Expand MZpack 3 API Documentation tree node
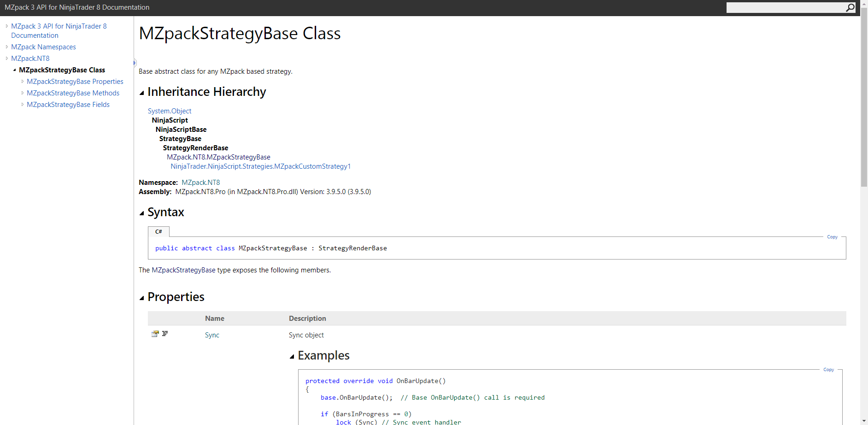This screenshot has height=425, width=868. click(7, 26)
